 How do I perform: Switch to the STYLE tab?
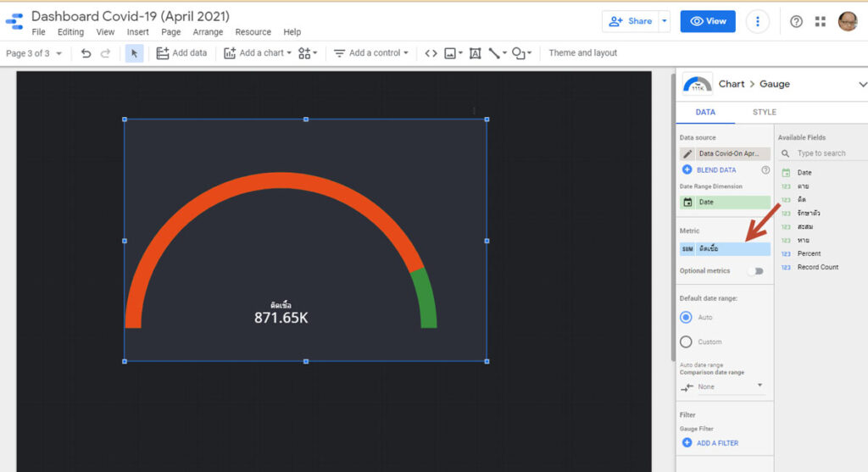point(765,113)
